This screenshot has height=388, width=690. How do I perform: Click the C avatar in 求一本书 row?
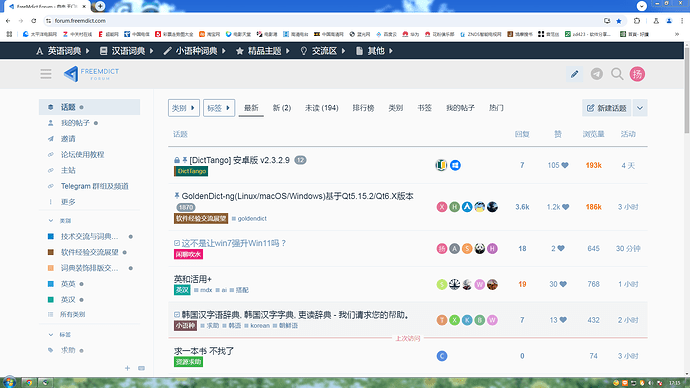click(442, 356)
